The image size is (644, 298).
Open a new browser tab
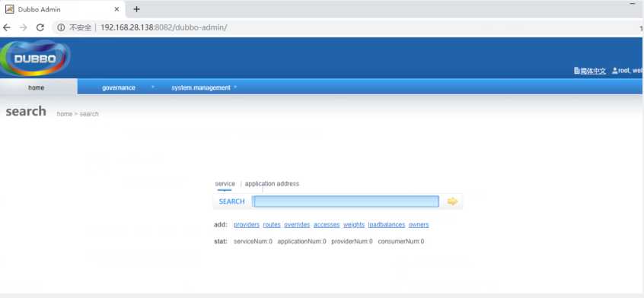coord(137,9)
